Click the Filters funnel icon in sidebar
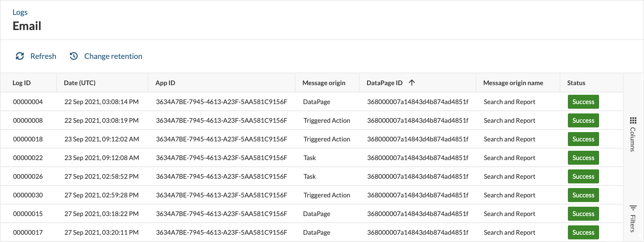The height and width of the screenshot is (242, 644). 633,208
